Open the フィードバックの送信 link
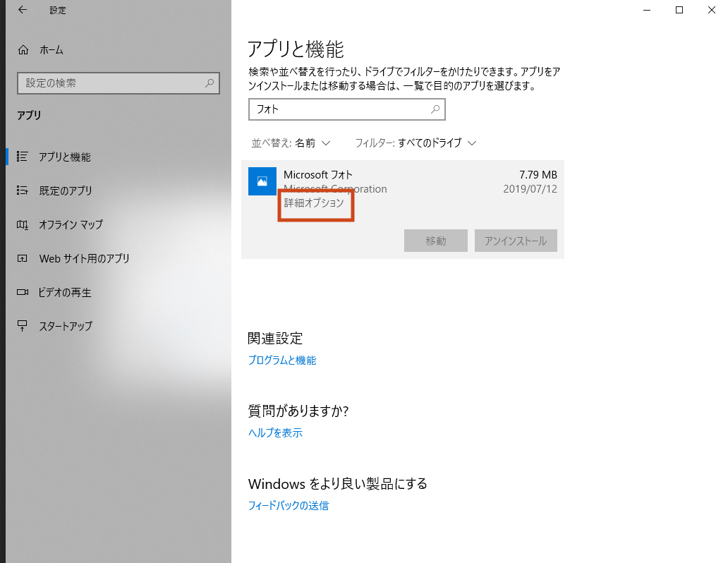728x563 pixels. pos(288,505)
